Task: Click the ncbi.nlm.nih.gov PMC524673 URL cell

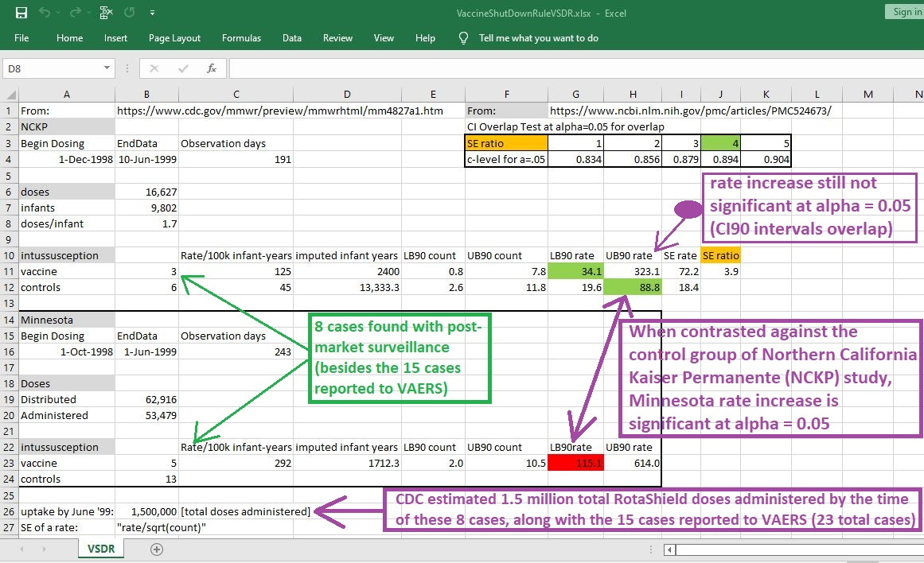Action: pyautogui.click(x=690, y=111)
